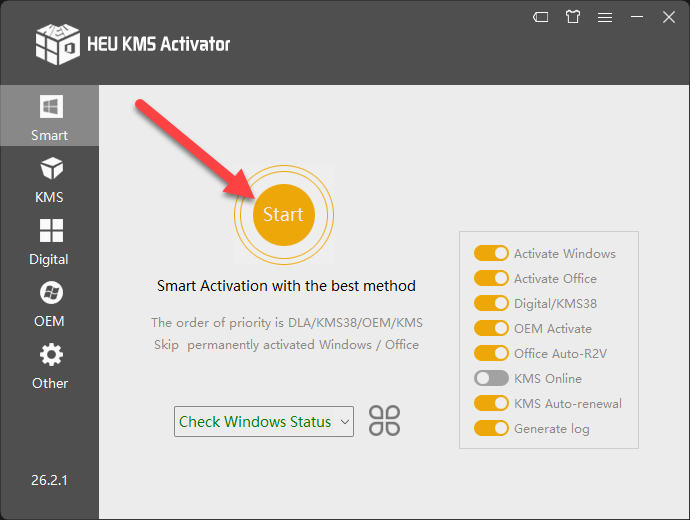This screenshot has width=690, height=520.
Task: Click the version number 26.2.1
Action: pos(49,480)
